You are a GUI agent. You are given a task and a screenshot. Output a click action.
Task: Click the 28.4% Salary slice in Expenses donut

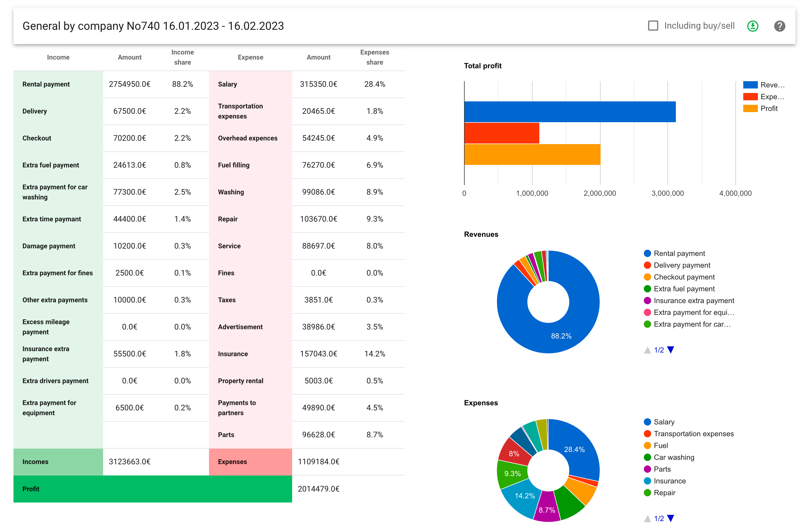pyautogui.click(x=574, y=449)
